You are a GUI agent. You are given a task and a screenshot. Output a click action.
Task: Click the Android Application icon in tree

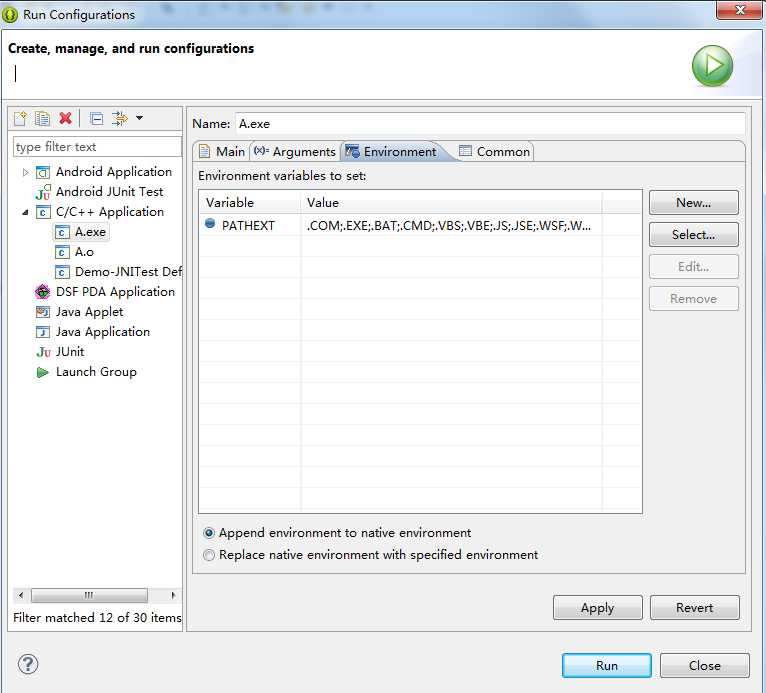pos(43,172)
